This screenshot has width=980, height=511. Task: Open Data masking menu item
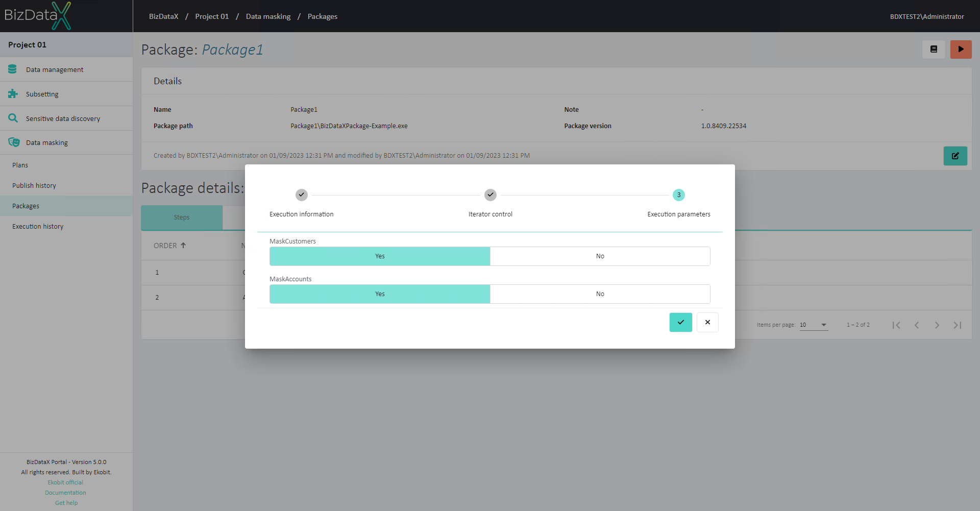[x=66, y=142]
